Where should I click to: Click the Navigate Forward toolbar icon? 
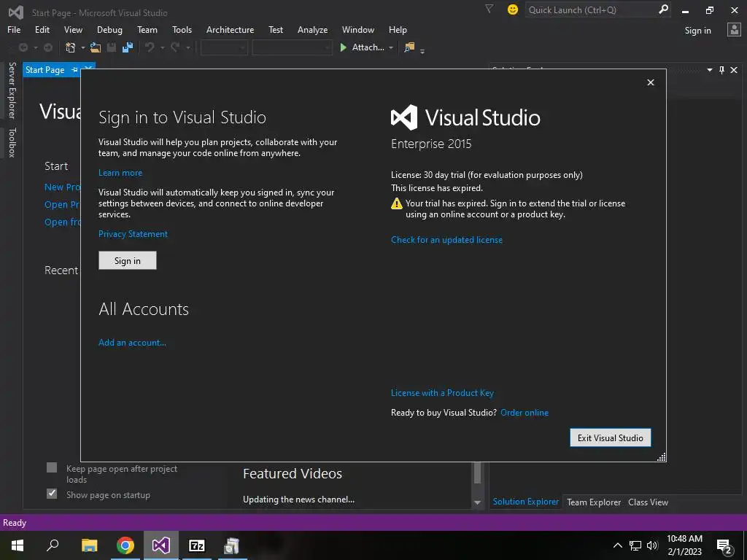point(48,47)
